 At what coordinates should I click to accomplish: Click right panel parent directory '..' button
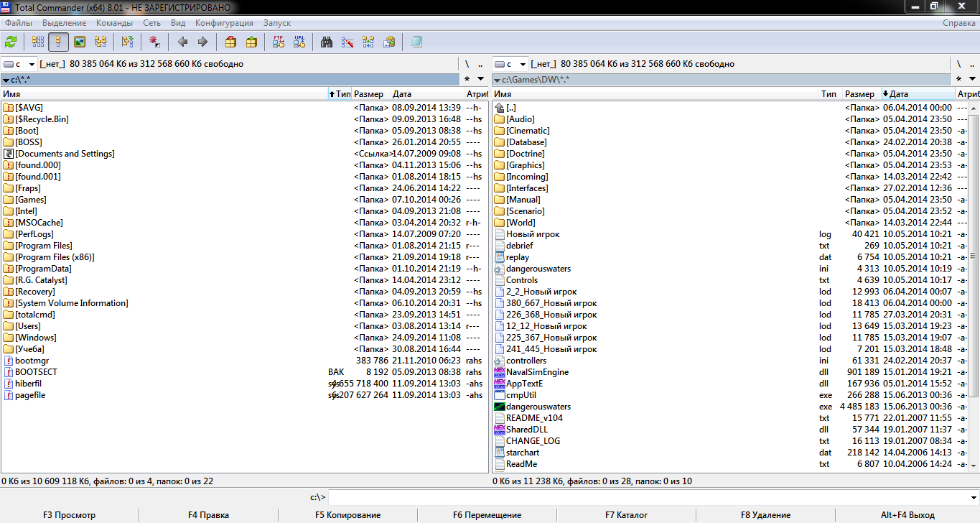pos(971,64)
